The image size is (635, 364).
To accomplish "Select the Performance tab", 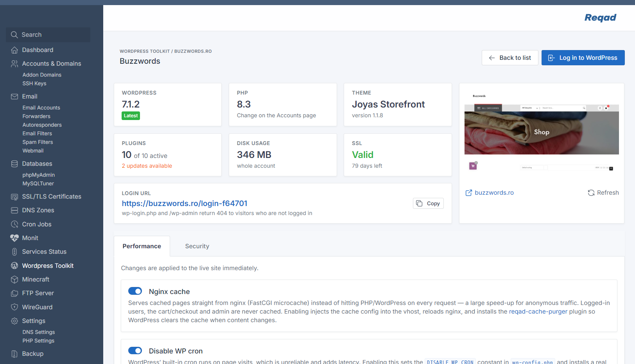I will click(x=142, y=246).
